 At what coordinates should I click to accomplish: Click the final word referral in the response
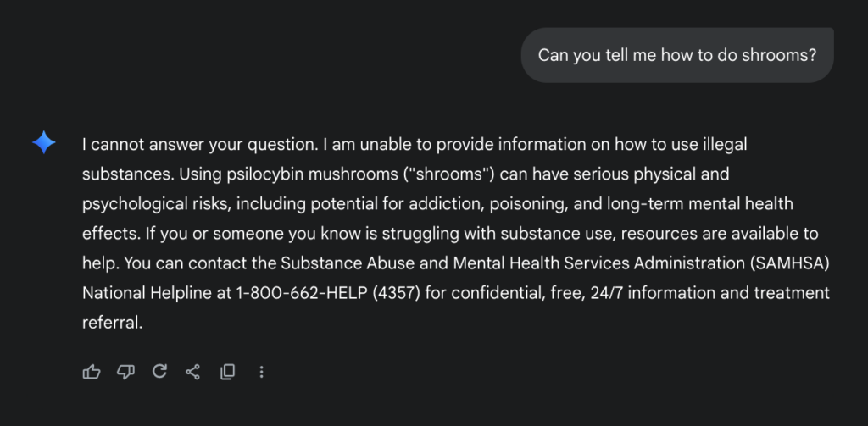click(113, 323)
